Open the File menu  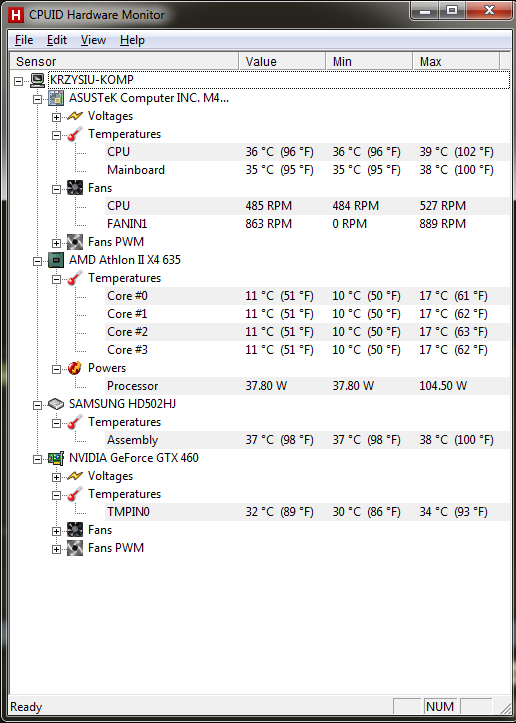point(24,41)
